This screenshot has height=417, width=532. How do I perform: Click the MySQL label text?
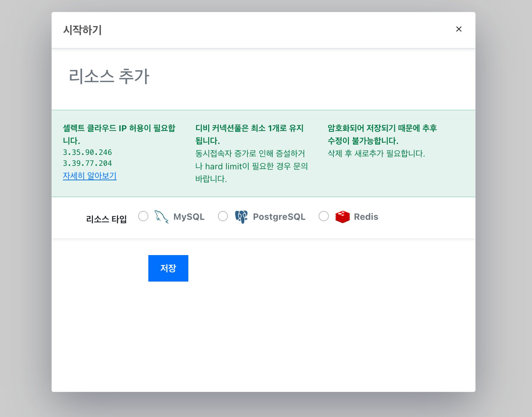[x=189, y=217]
